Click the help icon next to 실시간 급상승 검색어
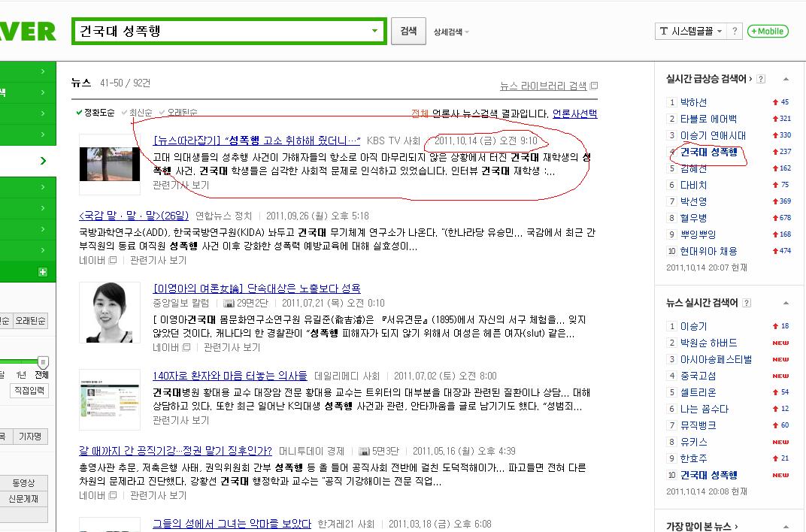The height and width of the screenshot is (532, 806). [761, 79]
